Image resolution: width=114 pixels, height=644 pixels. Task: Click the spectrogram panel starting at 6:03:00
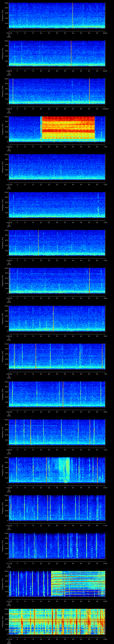tap(57, 243)
